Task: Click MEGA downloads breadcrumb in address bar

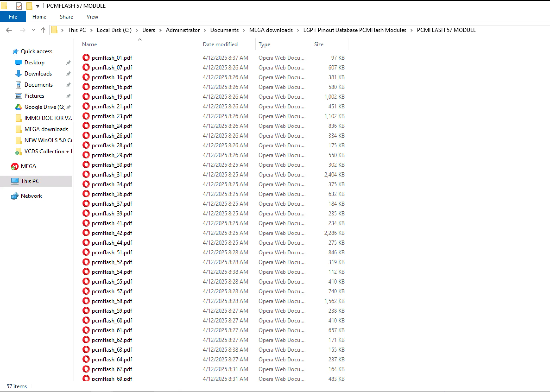Action: (x=271, y=30)
